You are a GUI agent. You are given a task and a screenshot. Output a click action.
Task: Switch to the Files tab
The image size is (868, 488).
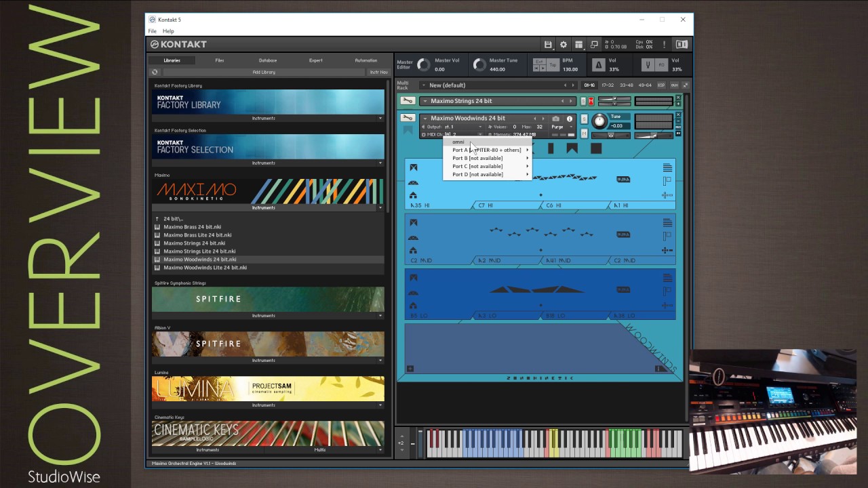[220, 60]
